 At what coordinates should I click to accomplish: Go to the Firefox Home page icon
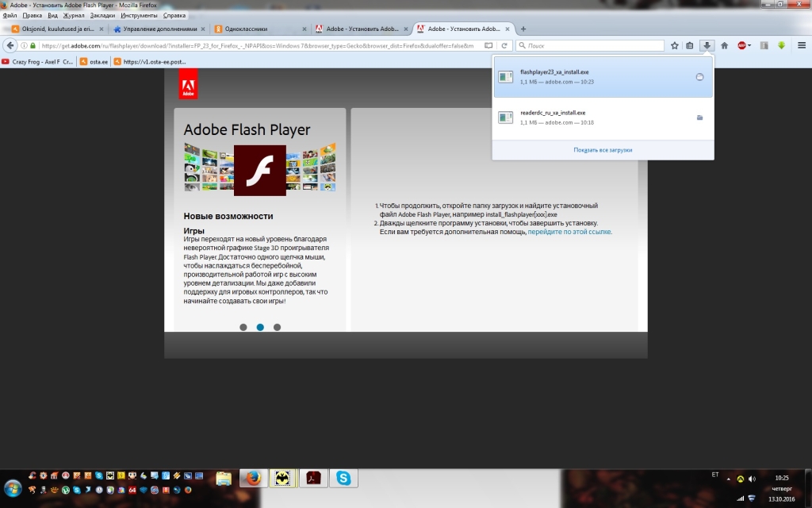click(725, 45)
